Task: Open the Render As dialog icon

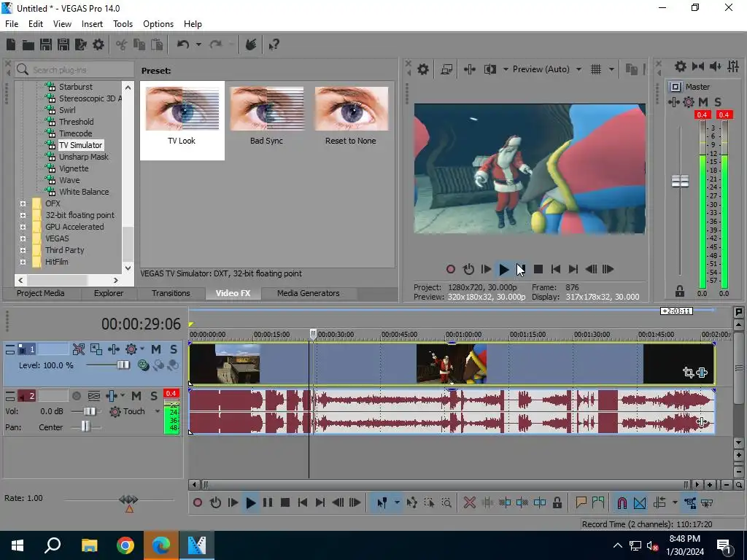Action: [x=80, y=44]
